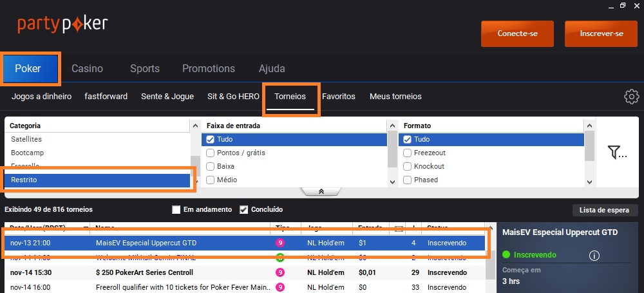Open the Lista de espera button

(x=604, y=210)
